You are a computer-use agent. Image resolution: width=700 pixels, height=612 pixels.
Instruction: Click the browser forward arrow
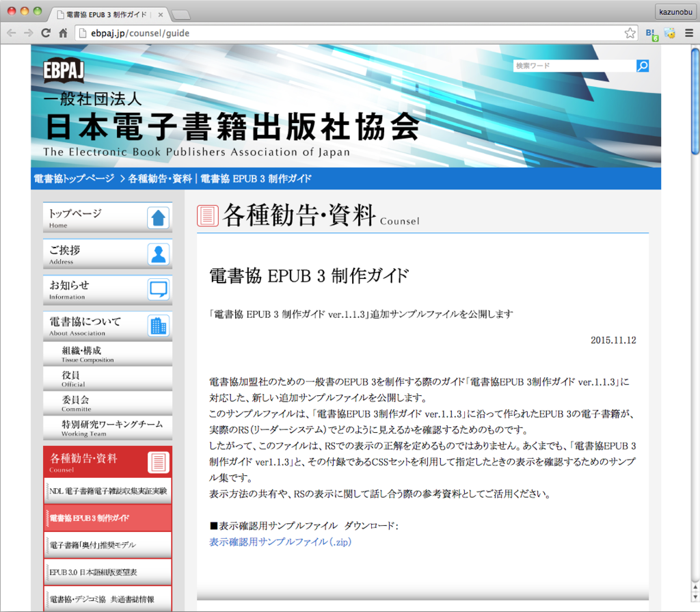coord(29,33)
